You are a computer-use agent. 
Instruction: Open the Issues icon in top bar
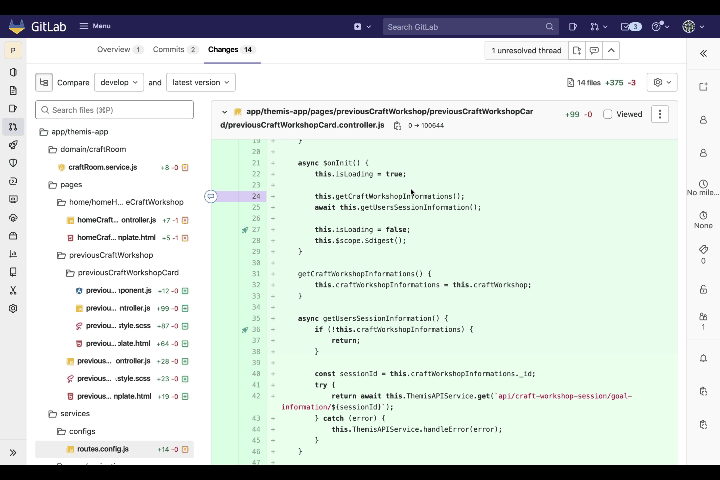tap(573, 27)
